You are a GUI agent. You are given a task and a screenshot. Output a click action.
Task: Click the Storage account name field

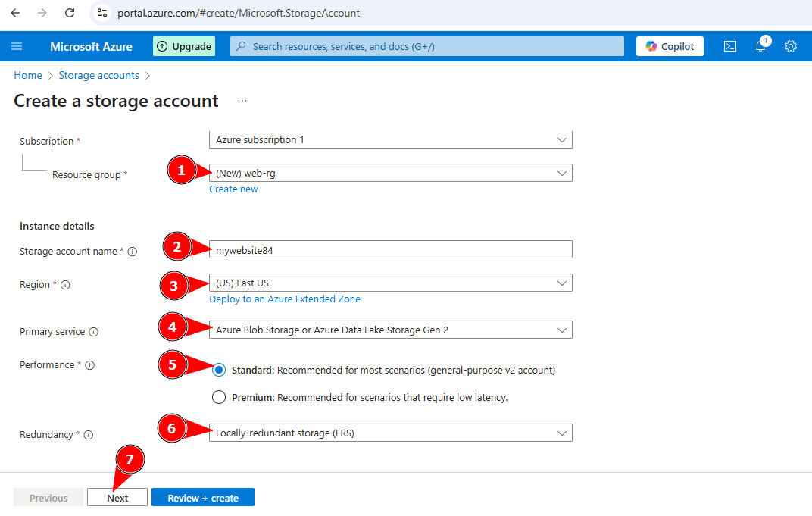(x=390, y=250)
